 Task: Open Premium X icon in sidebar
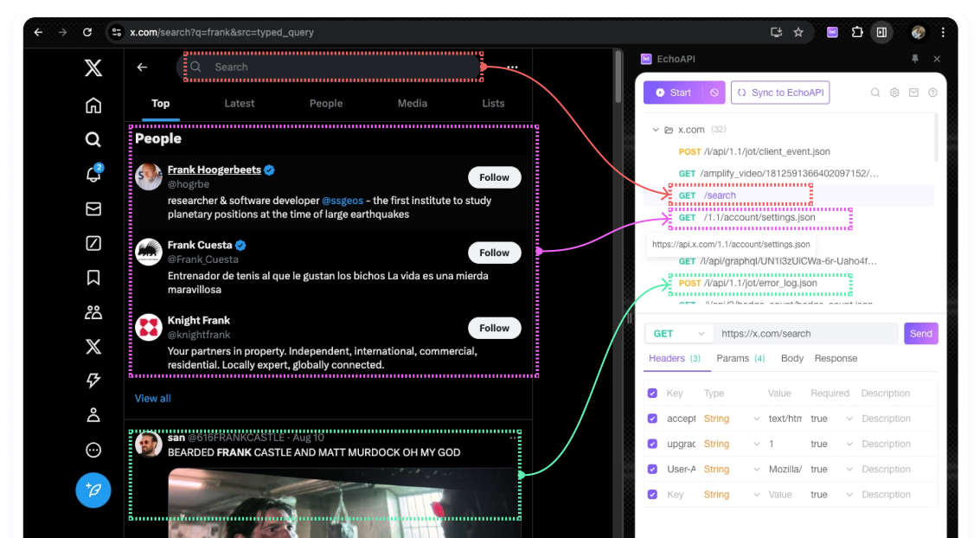93,346
